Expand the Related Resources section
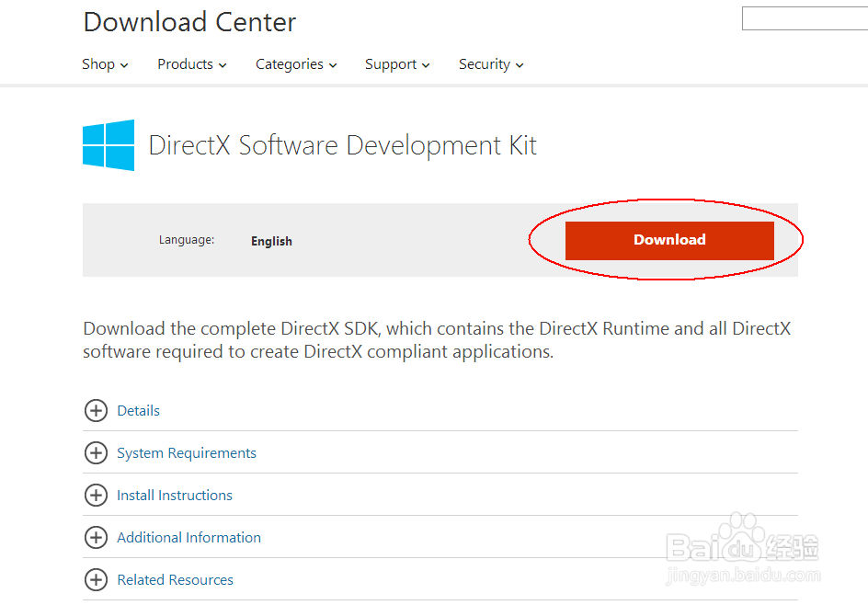Screen dimensions: 868x605 175,580
